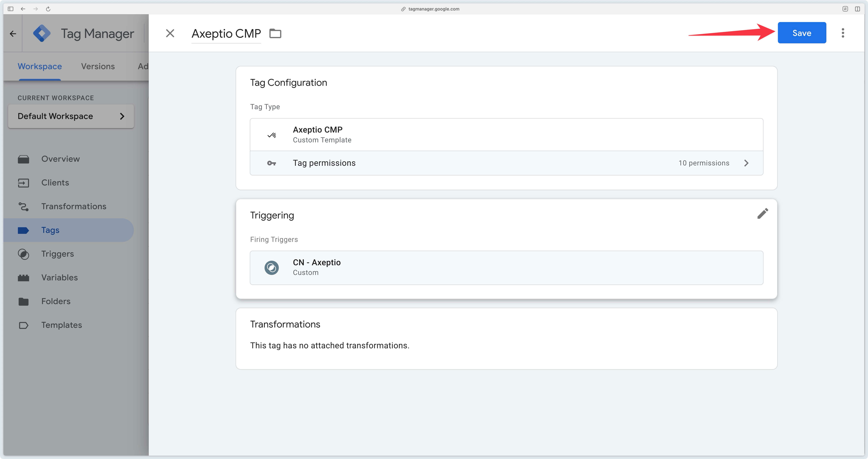Click the Transformations sidebar route icon
868x459 pixels.
(x=23, y=207)
